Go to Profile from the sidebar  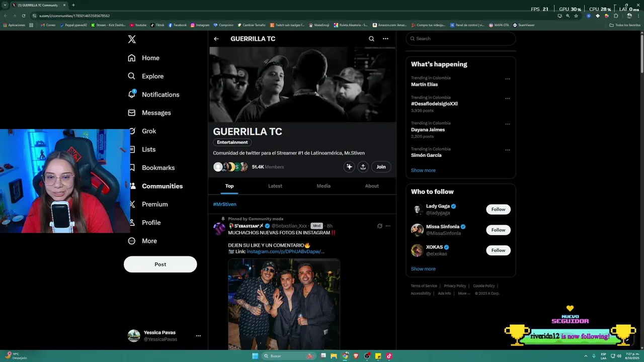coord(146,223)
